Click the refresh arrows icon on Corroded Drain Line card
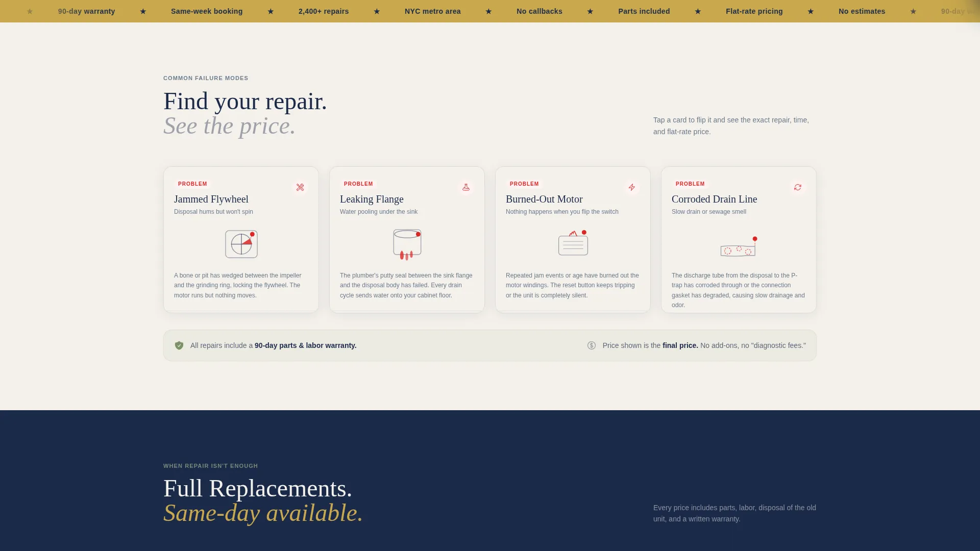The height and width of the screenshot is (551, 980). (x=798, y=187)
